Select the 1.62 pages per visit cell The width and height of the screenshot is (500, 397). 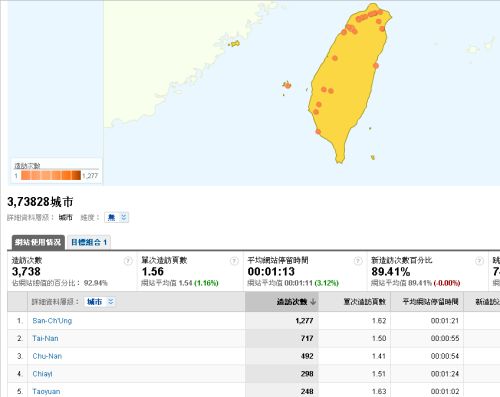click(x=354, y=321)
